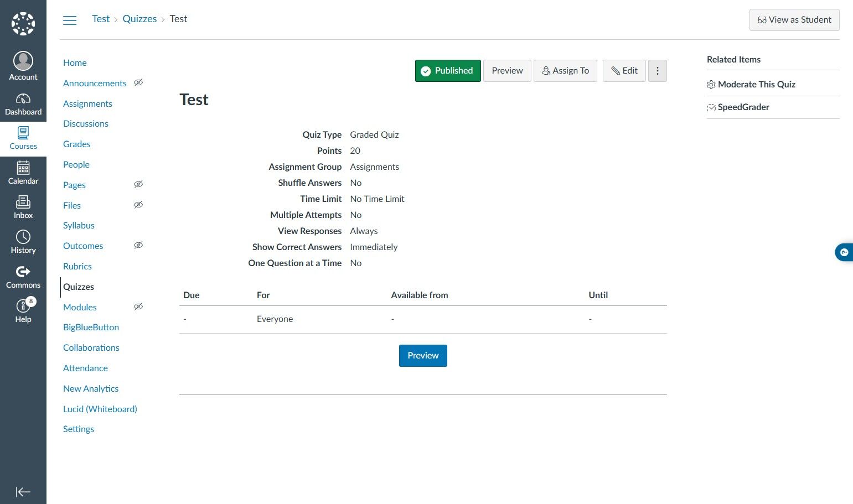This screenshot has height=504, width=853.
Task: Open Announcements in course navigation
Action: tap(95, 83)
